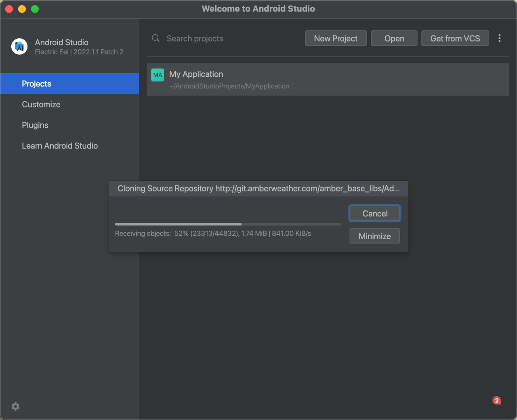
Task: Select the Projects tab
Action: coord(69,84)
